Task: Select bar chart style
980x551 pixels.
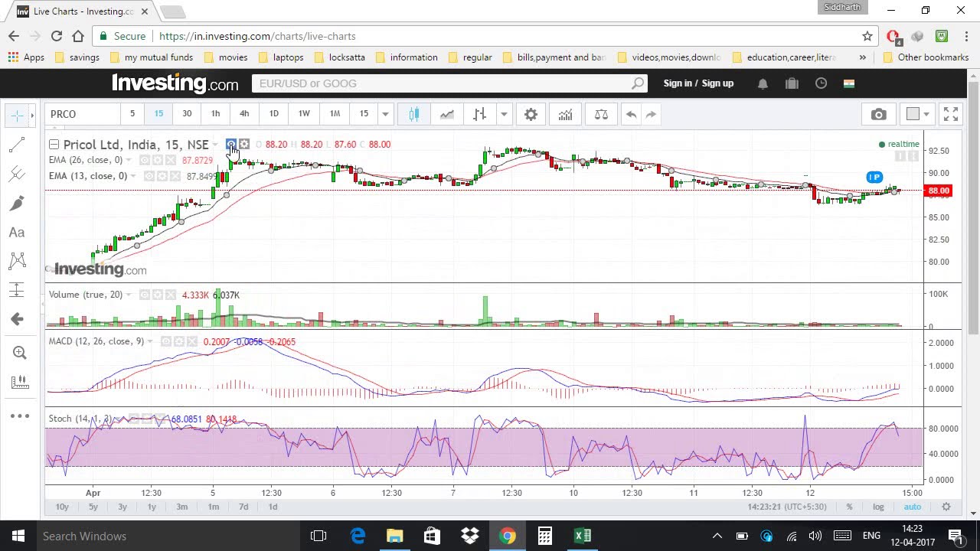Action: [480, 114]
